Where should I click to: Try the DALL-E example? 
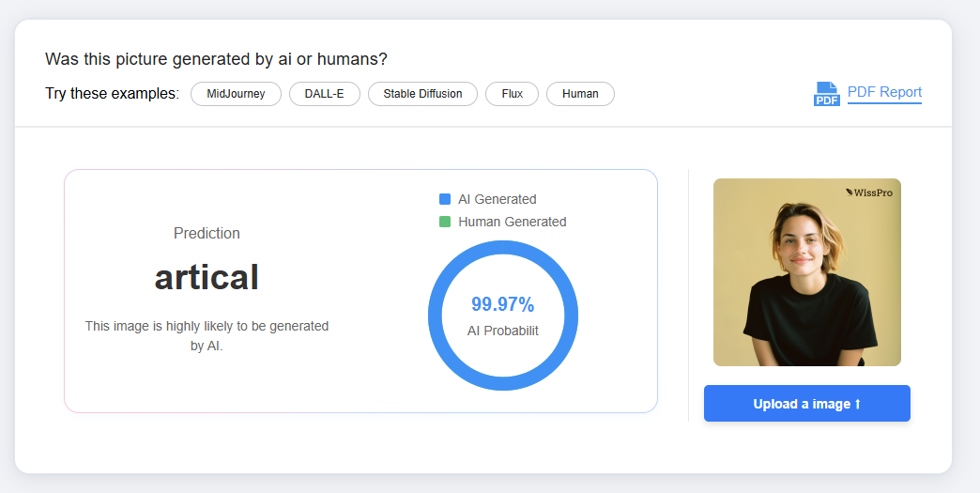pos(325,94)
